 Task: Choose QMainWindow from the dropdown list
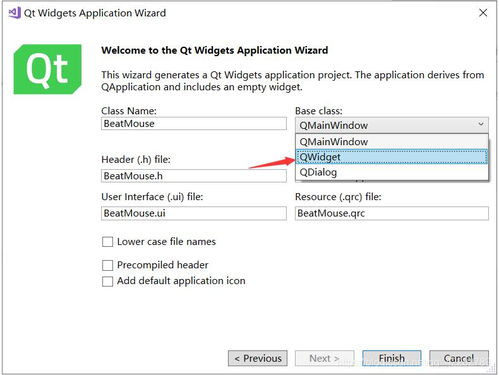click(x=392, y=142)
